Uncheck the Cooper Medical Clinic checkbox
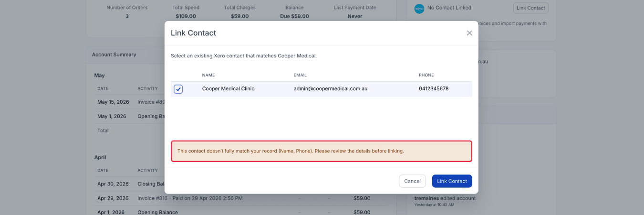The height and width of the screenshot is (215, 644). click(x=178, y=89)
